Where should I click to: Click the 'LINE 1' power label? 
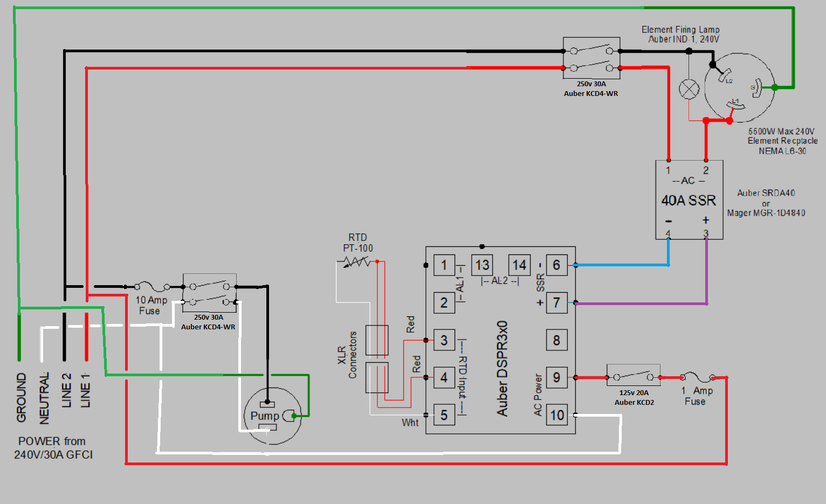click(85, 390)
